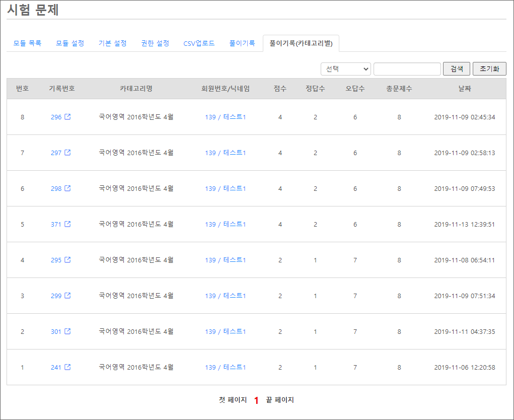This screenshot has width=514, height=420.
Task: Go to 첫 페이지 pagination link
Action: (233, 400)
